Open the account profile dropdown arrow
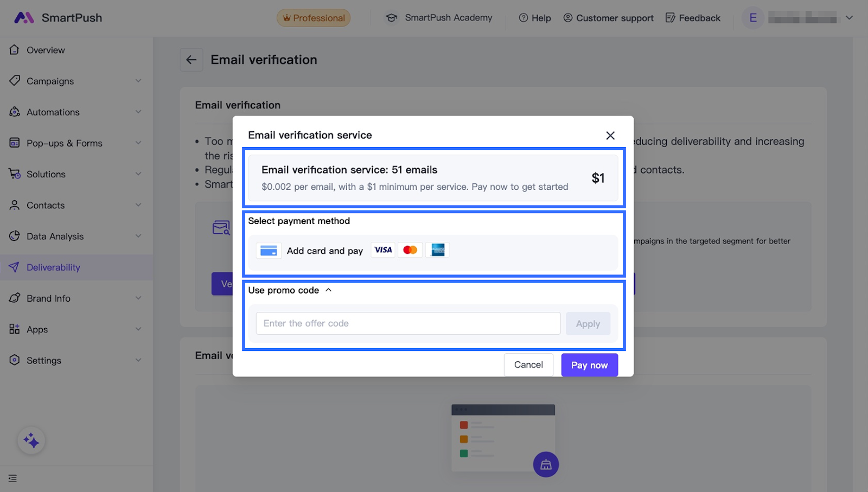The height and width of the screenshot is (492, 868). point(849,18)
